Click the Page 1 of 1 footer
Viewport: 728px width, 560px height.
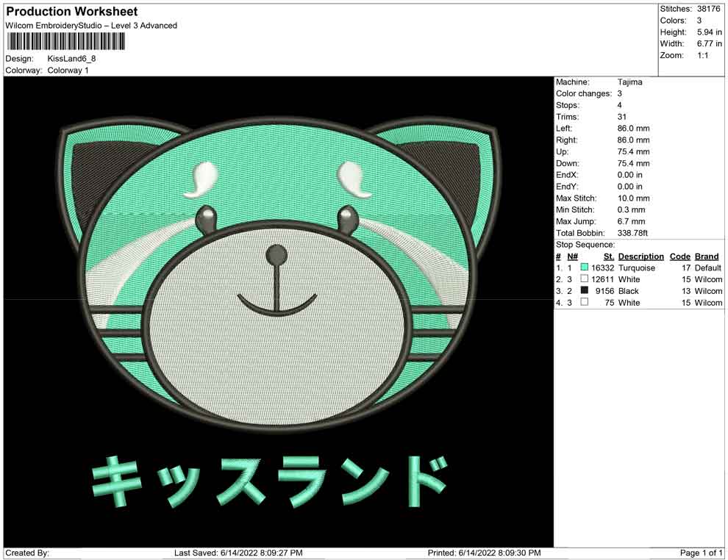pyautogui.click(x=702, y=553)
